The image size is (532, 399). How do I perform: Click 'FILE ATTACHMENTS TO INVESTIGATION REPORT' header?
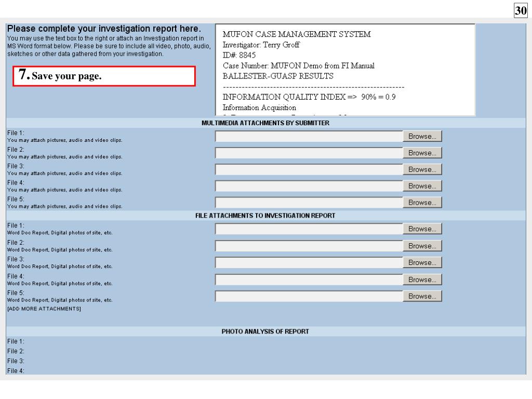click(x=265, y=216)
